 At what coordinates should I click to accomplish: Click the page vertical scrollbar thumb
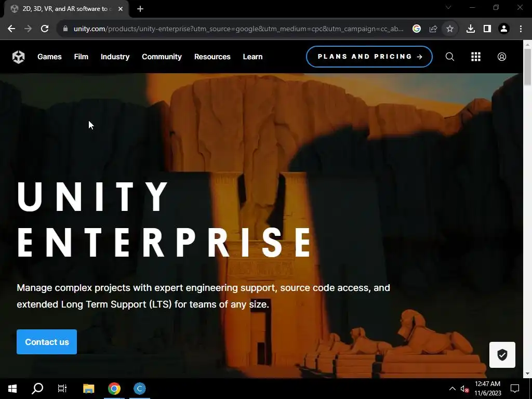pyautogui.click(x=528, y=67)
